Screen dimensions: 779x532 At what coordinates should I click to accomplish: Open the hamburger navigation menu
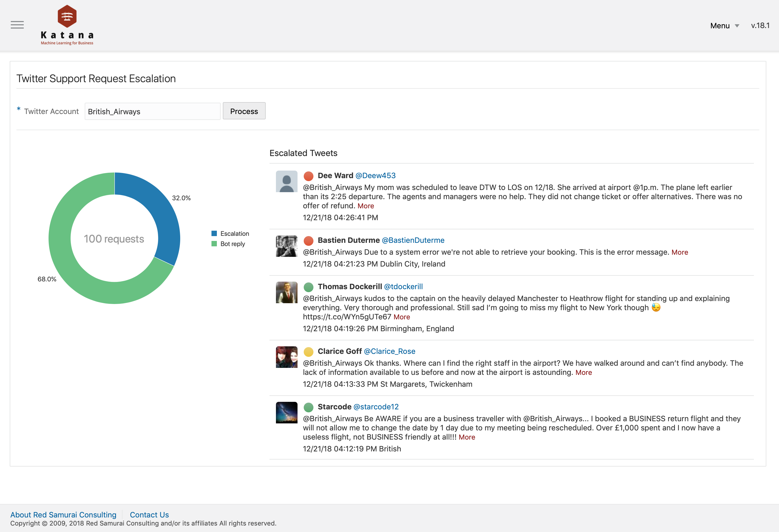17,25
